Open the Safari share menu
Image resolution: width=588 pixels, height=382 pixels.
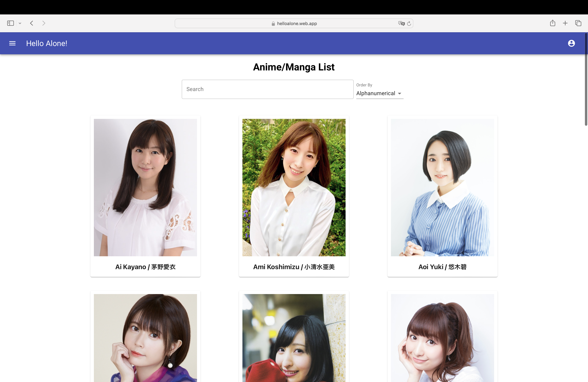(x=552, y=23)
